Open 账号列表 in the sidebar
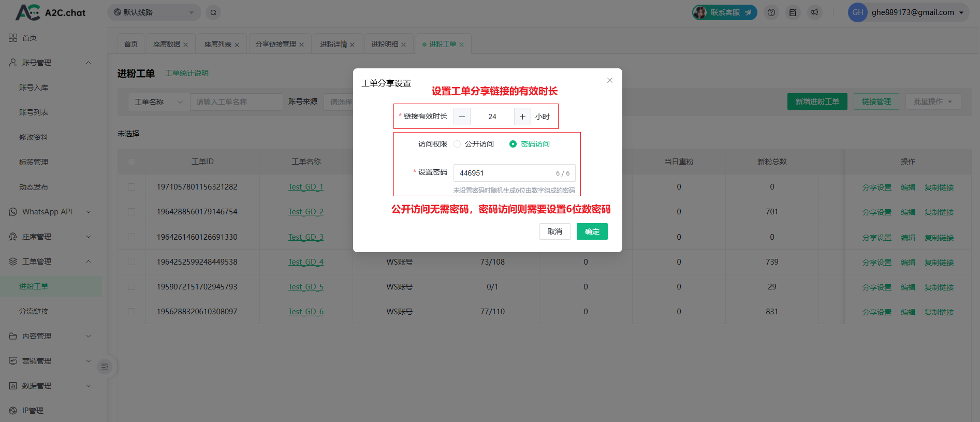 tap(34, 112)
